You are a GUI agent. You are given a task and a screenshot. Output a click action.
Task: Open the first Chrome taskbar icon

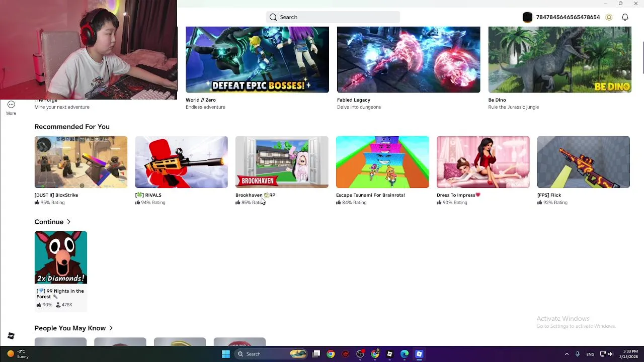pyautogui.click(x=331, y=354)
